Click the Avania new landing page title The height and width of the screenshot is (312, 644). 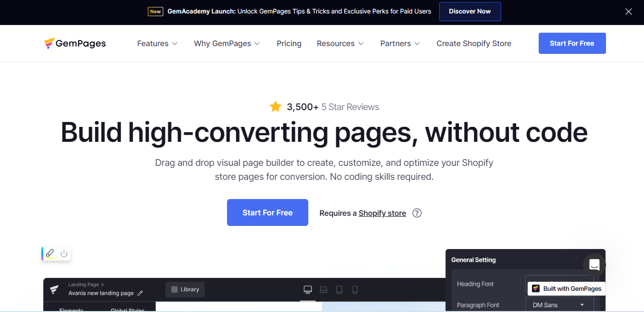click(101, 293)
